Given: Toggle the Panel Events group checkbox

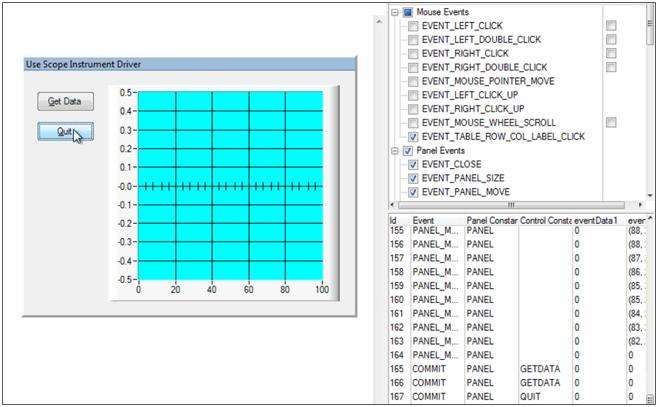Looking at the screenshot, I should coord(408,150).
